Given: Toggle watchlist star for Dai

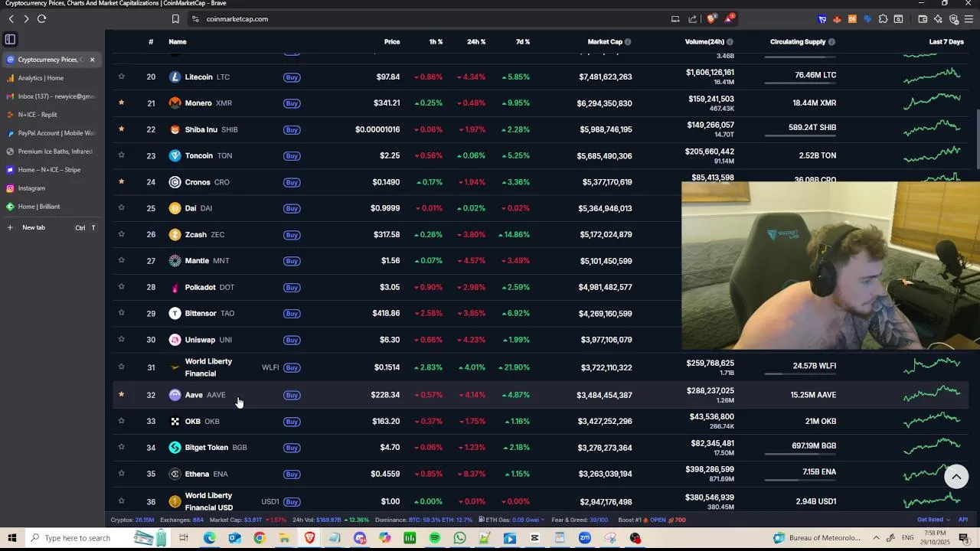Looking at the screenshot, I should tap(121, 208).
